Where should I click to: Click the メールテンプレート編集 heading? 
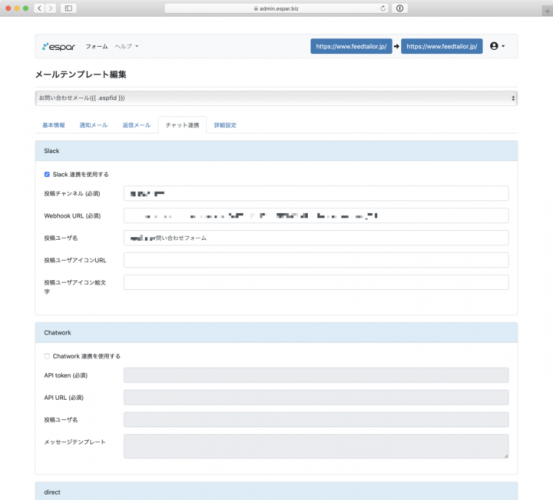[81, 74]
